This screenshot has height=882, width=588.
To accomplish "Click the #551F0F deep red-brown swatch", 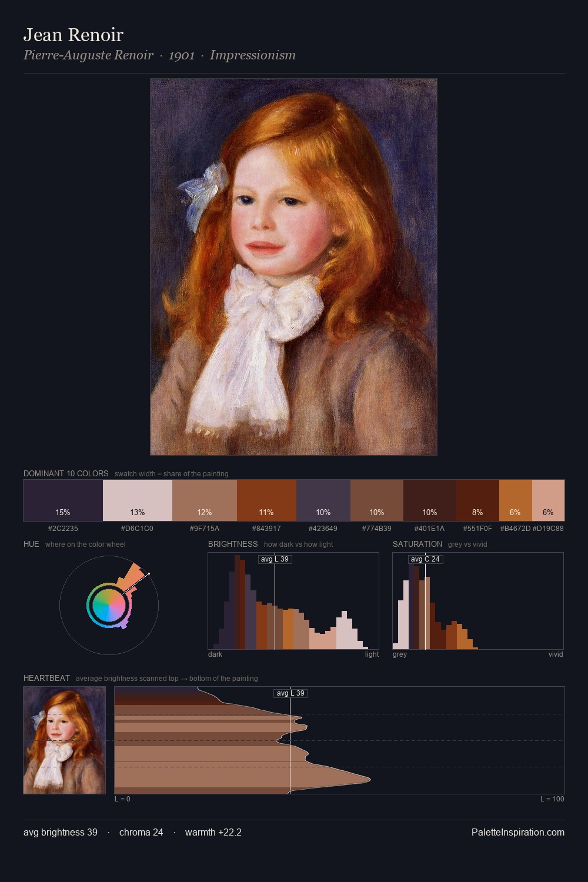I will point(477,500).
